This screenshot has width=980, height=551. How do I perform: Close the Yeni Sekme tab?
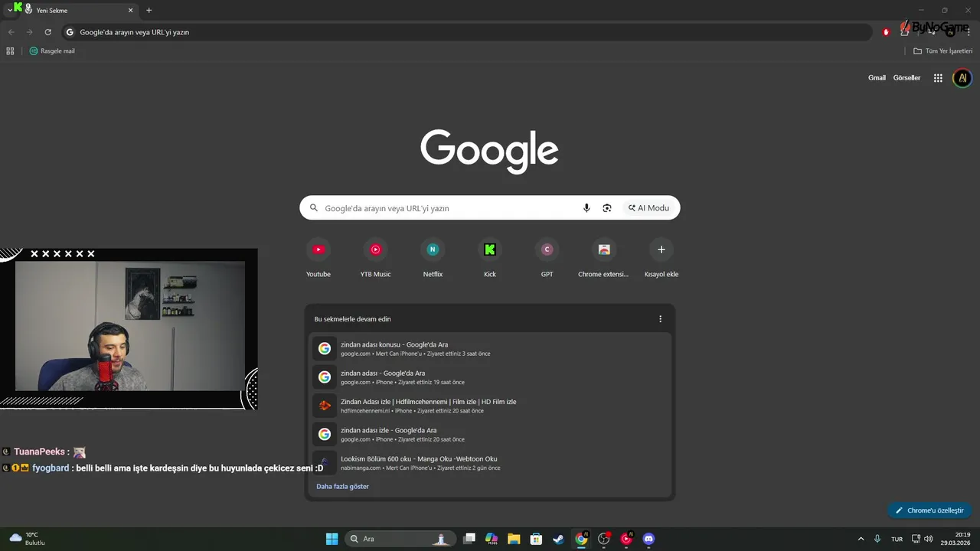tap(130, 11)
